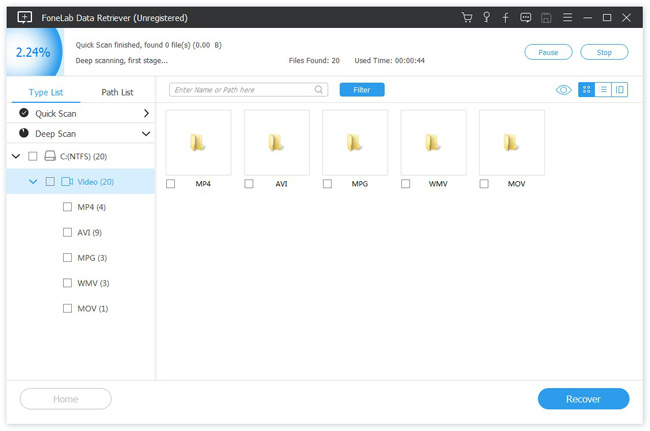Open the feedback chat bubble icon
The height and width of the screenshot is (431, 650).
[x=526, y=17]
